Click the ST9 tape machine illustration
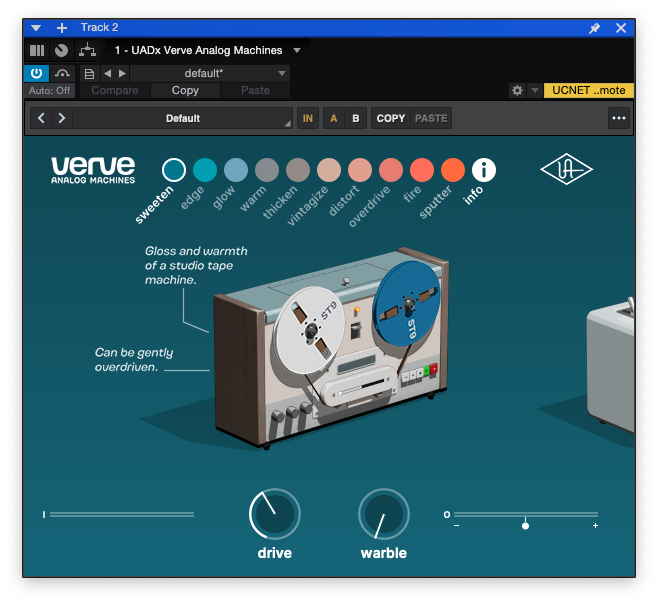The image size is (658, 604). click(x=332, y=348)
